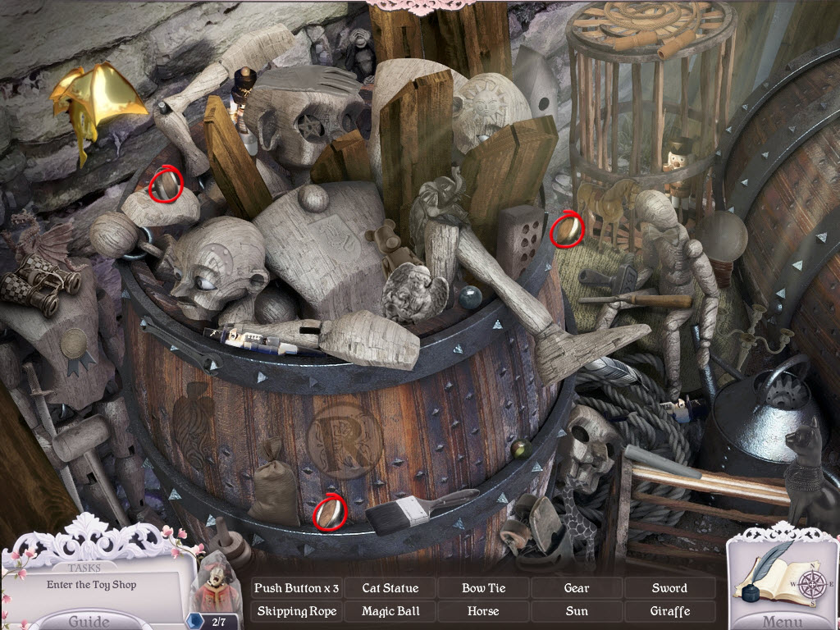Click the wooden-handled chisel on the mat
This screenshot has height=630, width=840.
636,301
